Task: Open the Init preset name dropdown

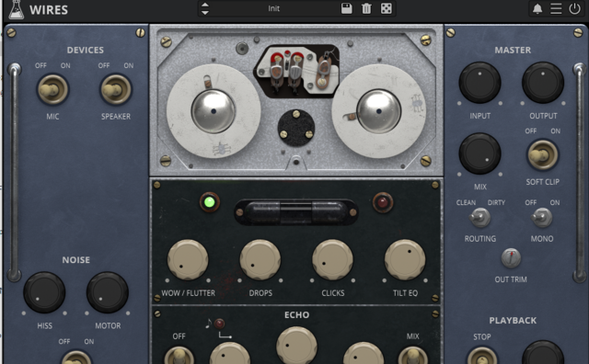Action: click(274, 8)
